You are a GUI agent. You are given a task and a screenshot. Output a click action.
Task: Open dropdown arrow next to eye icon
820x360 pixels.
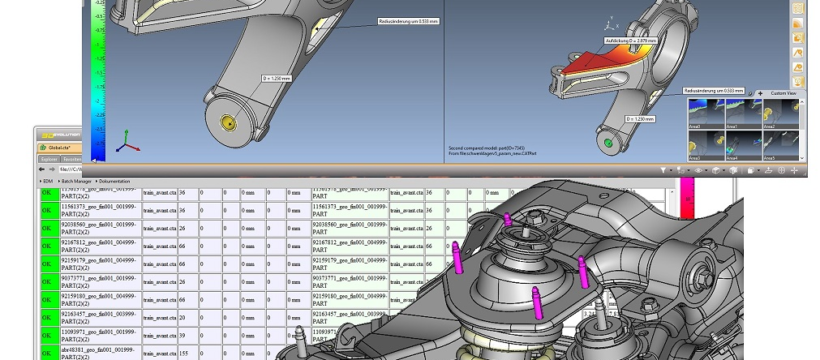(707, 170)
